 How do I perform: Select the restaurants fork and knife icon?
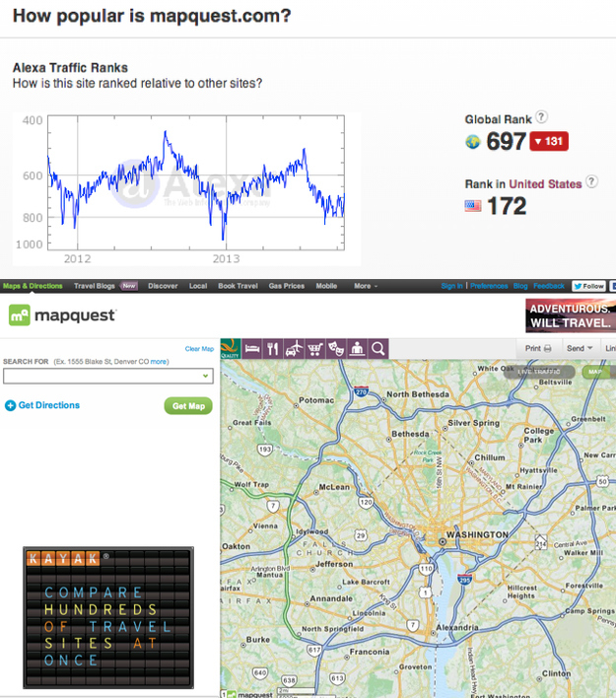[x=273, y=349]
